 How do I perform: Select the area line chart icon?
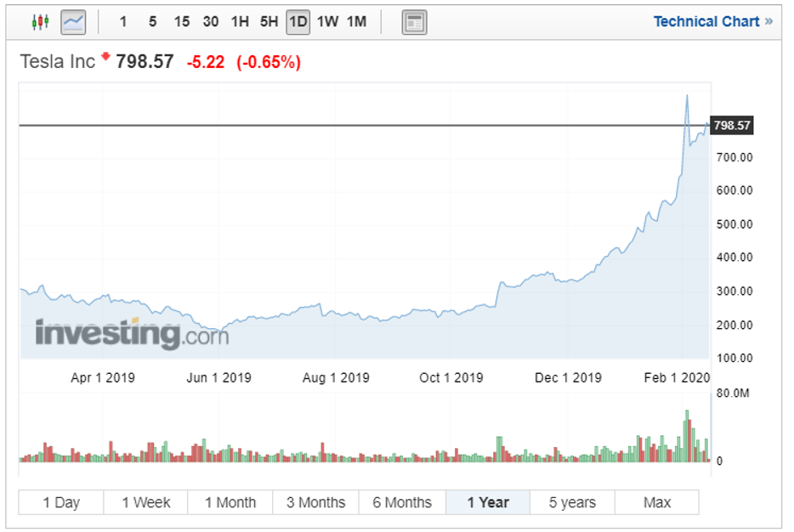pos(73,22)
